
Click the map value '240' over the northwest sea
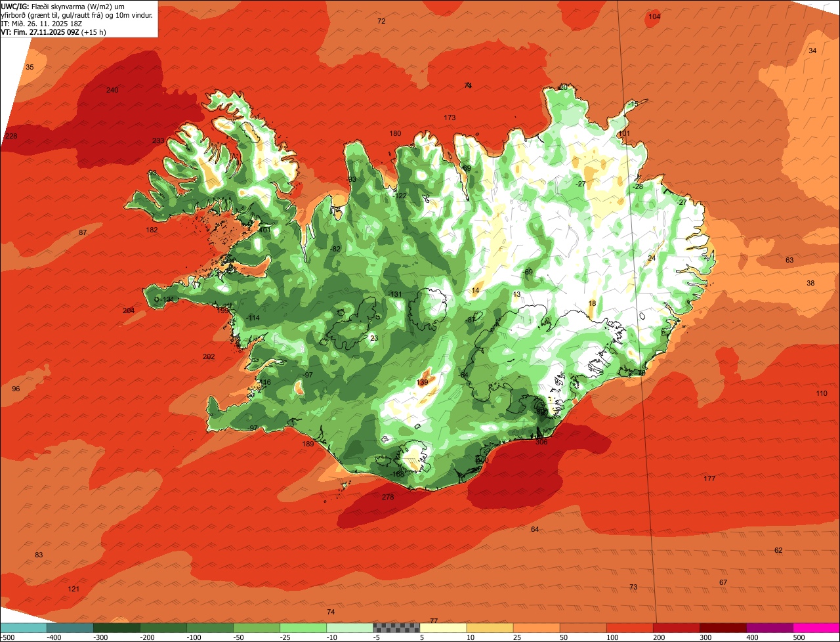click(x=112, y=90)
